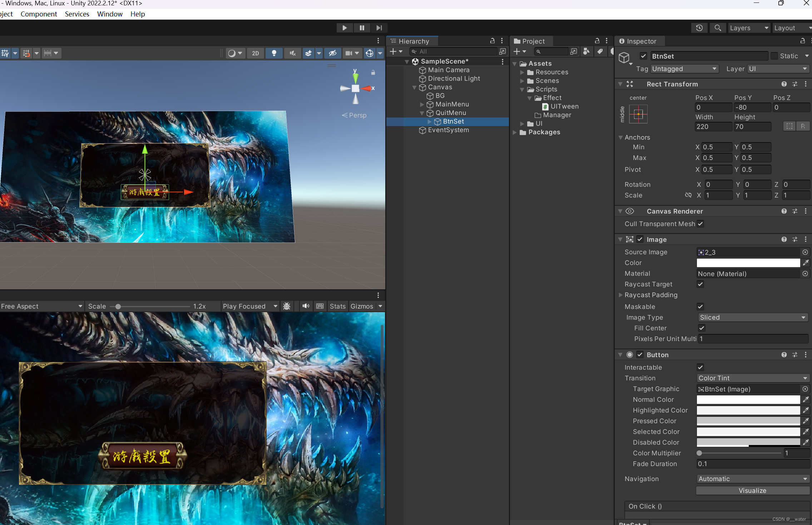Toggle scene audio mute icon
The image size is (812, 525).
click(293, 53)
